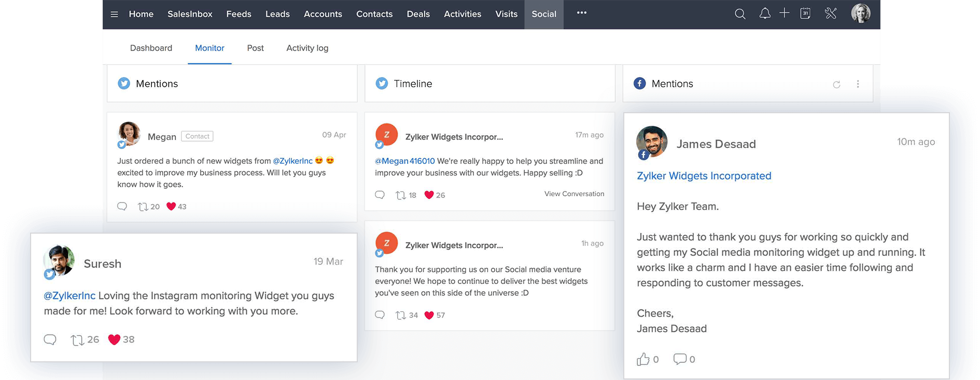Open Megan's profile picture
980x380 pixels.
[x=129, y=133]
